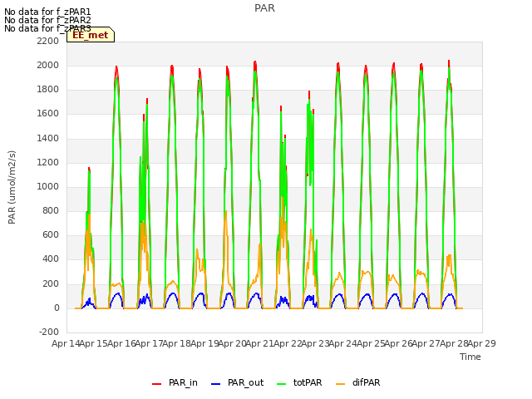Click the -200 y-axis tick label

pyautogui.click(x=49, y=332)
